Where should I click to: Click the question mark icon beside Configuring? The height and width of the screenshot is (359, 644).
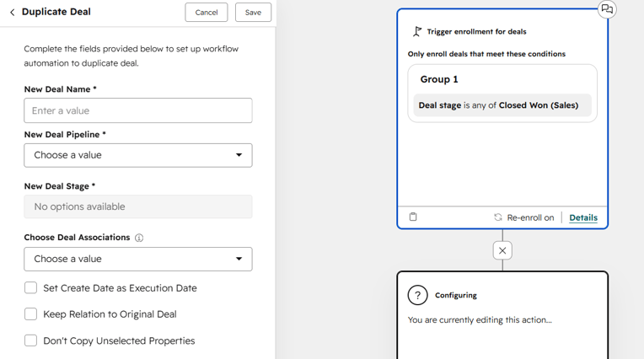pyautogui.click(x=418, y=295)
